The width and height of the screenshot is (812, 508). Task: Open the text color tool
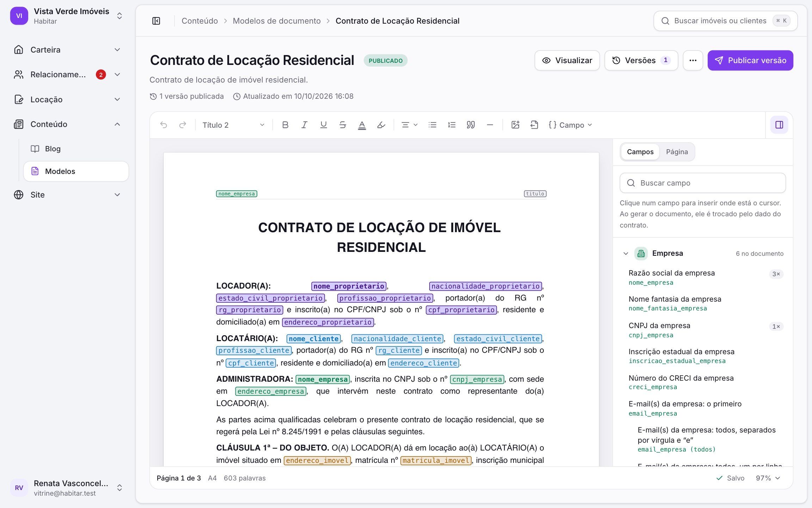(x=362, y=125)
